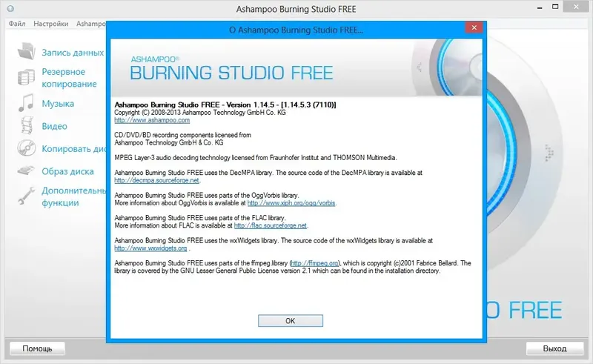The image size is (593, 364).
Task: Select Резервное копирование in sidebar
Action: click(x=69, y=78)
